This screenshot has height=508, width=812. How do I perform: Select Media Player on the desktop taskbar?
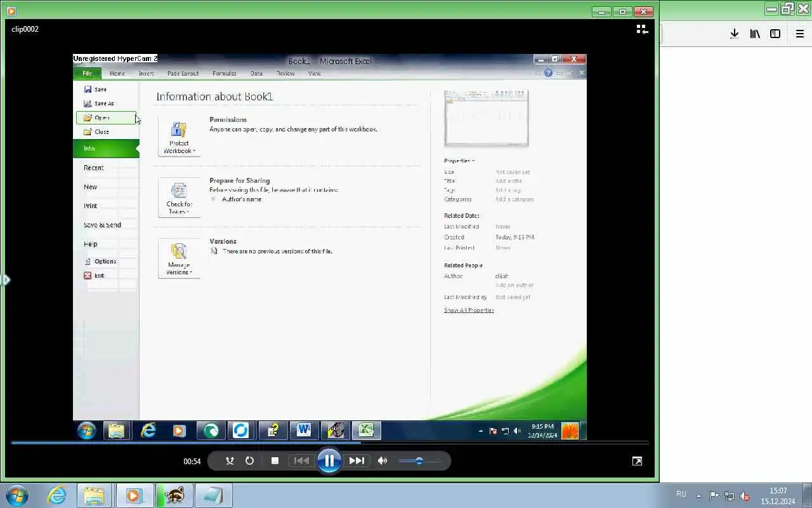[134, 495]
